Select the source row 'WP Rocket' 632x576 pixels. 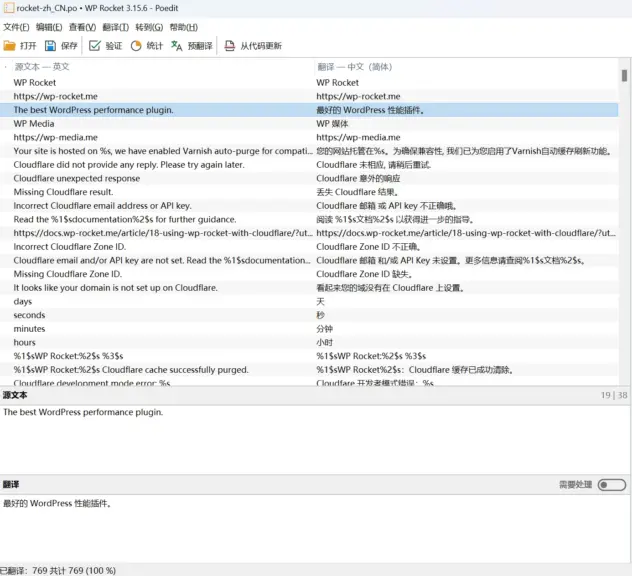(35, 83)
